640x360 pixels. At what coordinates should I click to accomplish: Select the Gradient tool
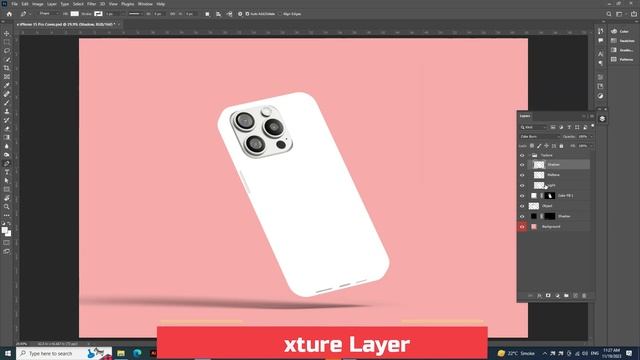(x=7, y=137)
